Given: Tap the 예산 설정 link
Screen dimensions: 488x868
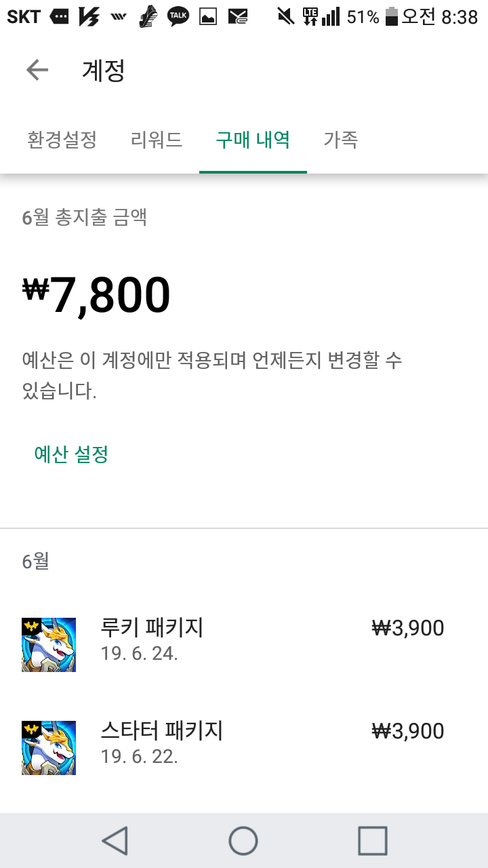Looking at the screenshot, I should pyautogui.click(x=71, y=454).
